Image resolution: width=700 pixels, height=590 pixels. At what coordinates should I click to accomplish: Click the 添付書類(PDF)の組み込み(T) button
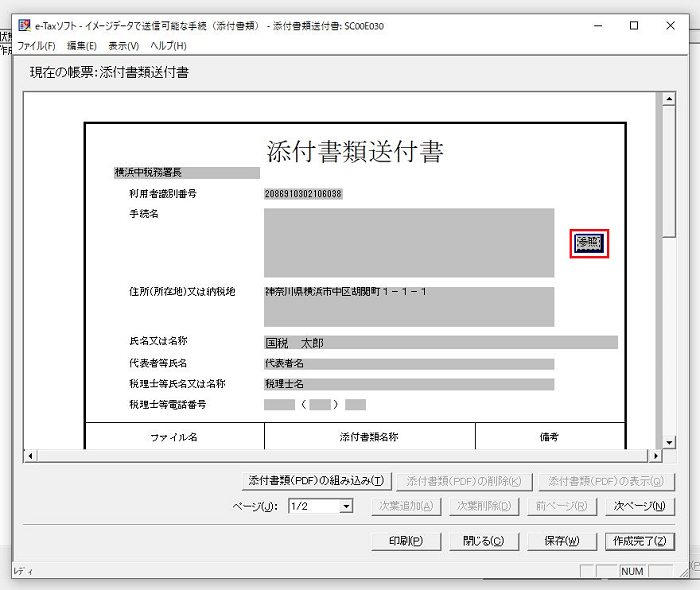coord(317,481)
